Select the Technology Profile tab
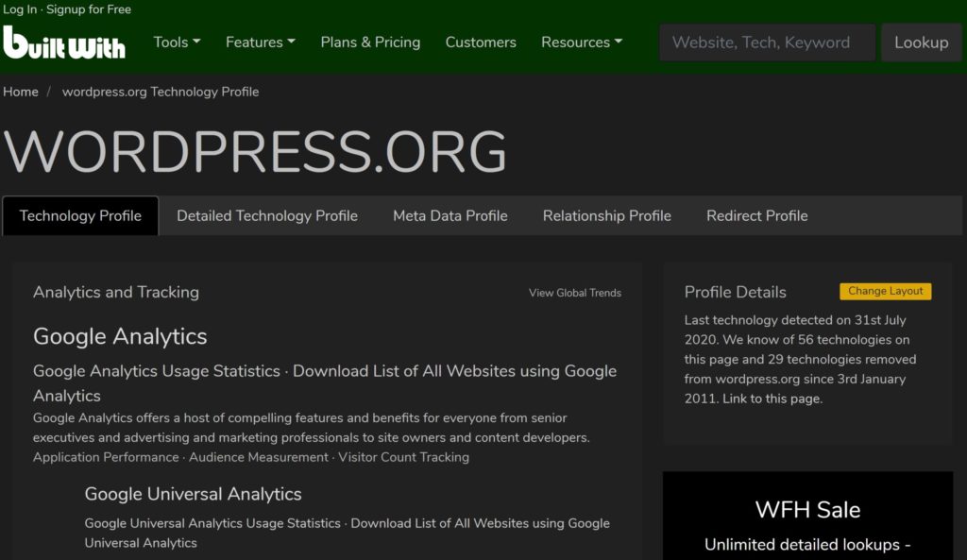The width and height of the screenshot is (967, 560). [80, 216]
